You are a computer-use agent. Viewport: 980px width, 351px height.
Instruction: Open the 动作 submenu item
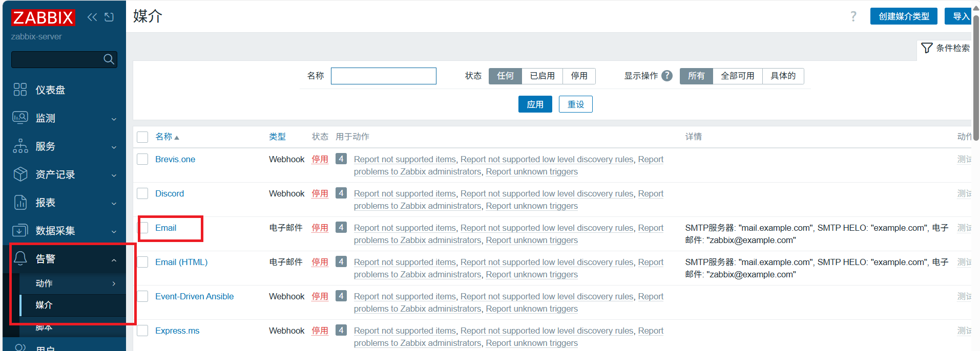73,283
